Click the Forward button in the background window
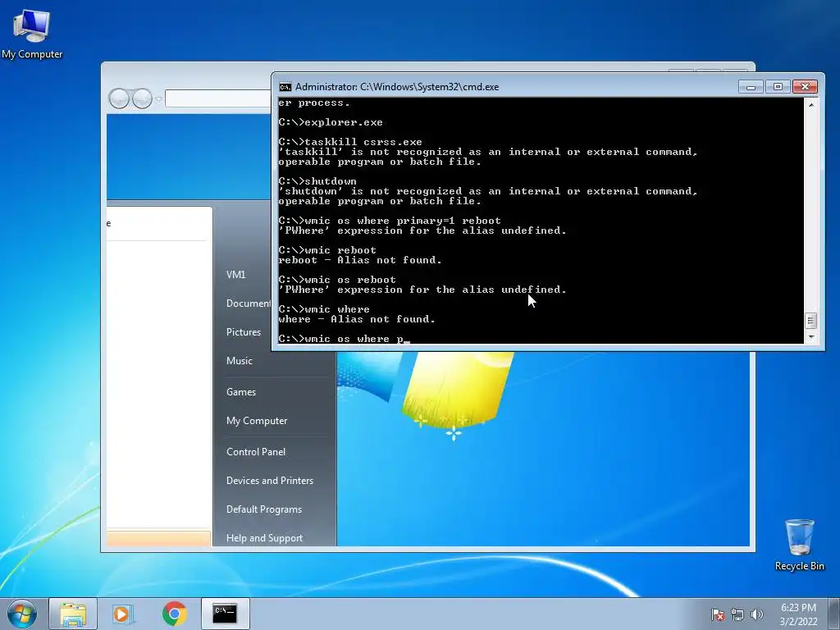This screenshot has width=840, height=630. [x=142, y=98]
